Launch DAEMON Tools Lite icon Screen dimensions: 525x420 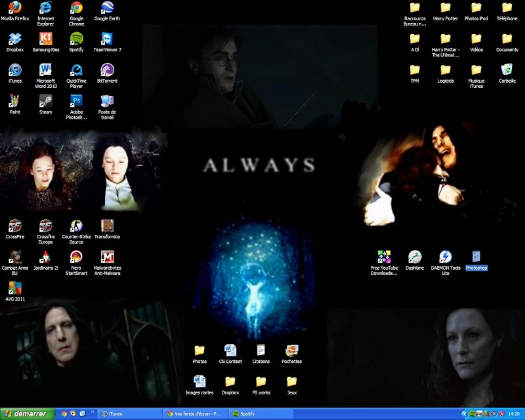point(446,263)
